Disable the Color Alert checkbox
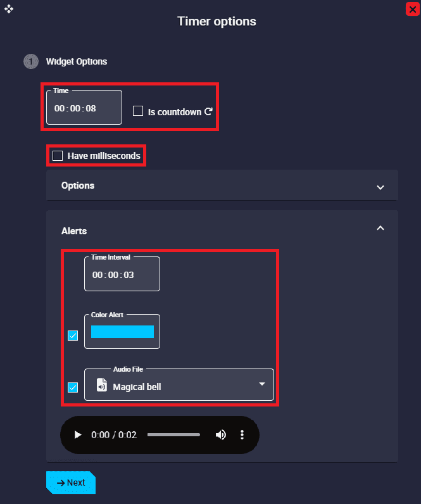 (x=73, y=336)
